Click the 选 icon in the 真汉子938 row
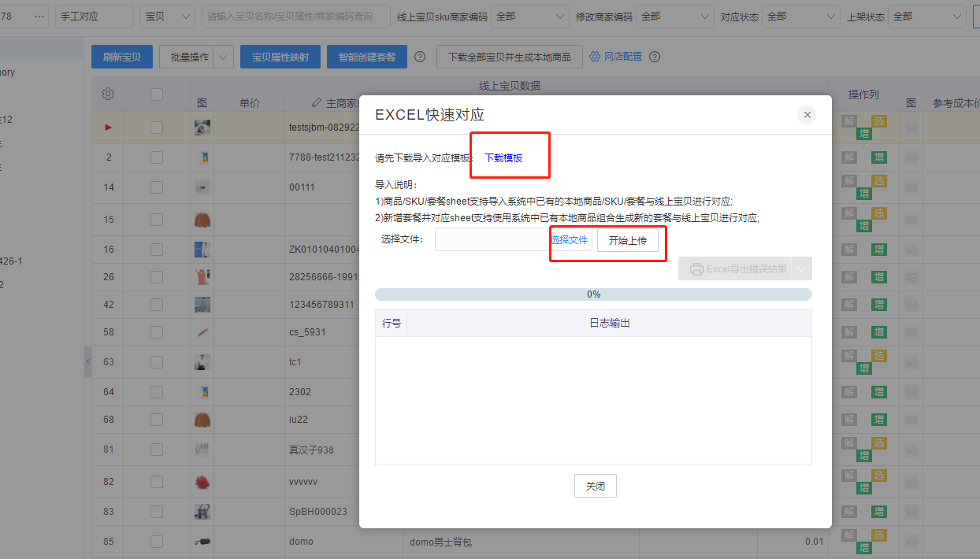 879,443
